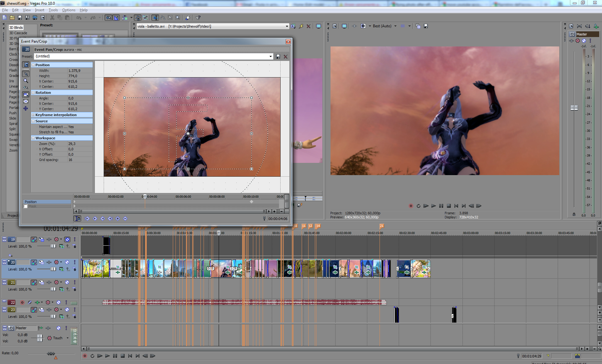The height and width of the screenshot is (364, 602).
Task: Mute video track 20
Action: pyautogui.click(x=67, y=262)
